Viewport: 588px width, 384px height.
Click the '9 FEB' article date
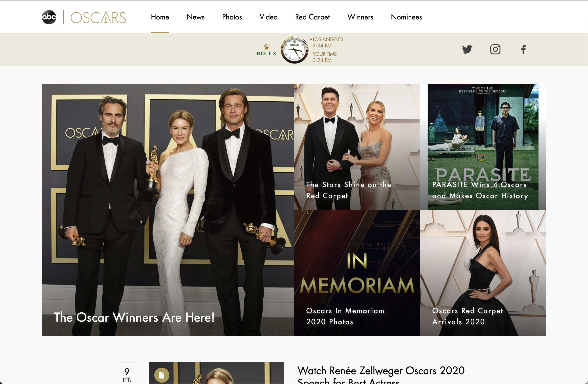127,375
